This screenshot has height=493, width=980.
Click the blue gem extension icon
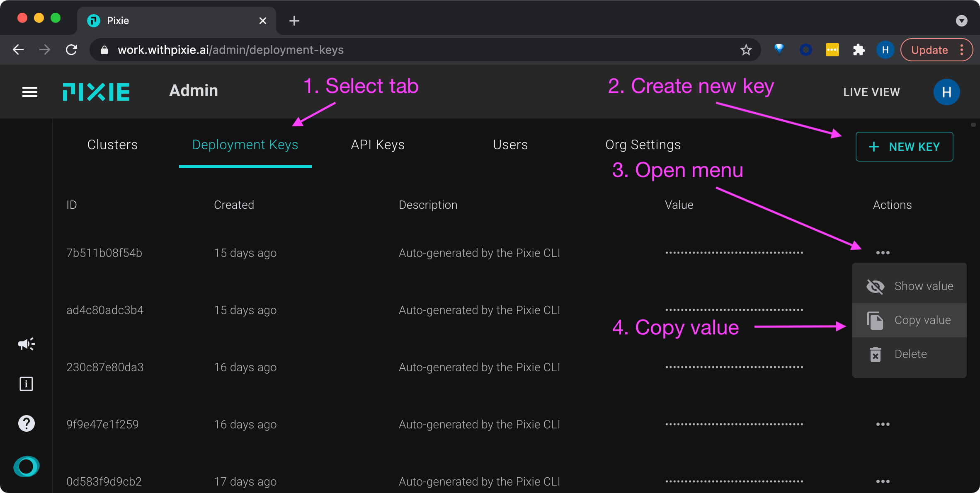coord(779,50)
